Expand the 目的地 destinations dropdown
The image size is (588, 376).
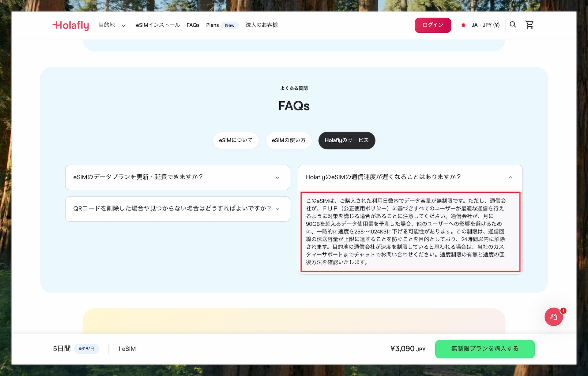pyautogui.click(x=112, y=25)
